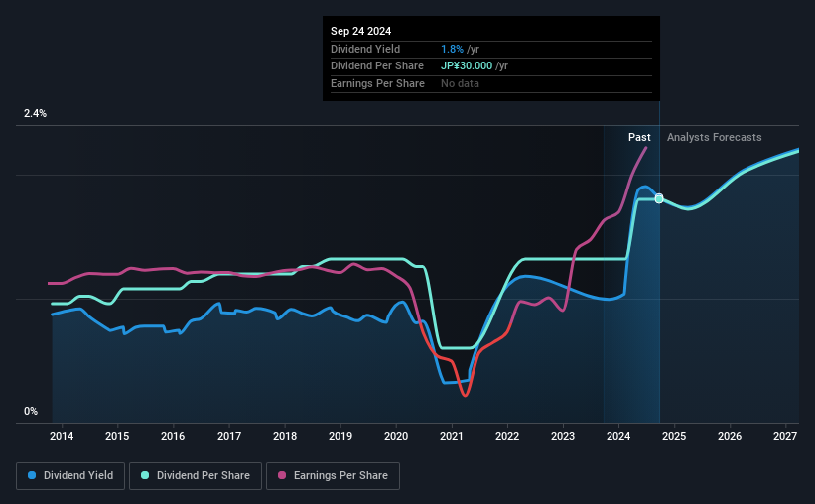Click the Dividend Per Share row label in tooltip

point(377,66)
